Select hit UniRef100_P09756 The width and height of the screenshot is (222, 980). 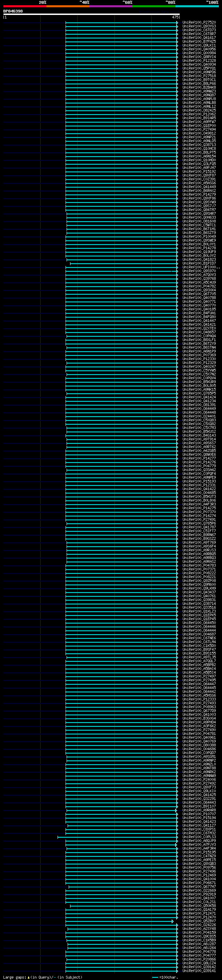pos(199,867)
